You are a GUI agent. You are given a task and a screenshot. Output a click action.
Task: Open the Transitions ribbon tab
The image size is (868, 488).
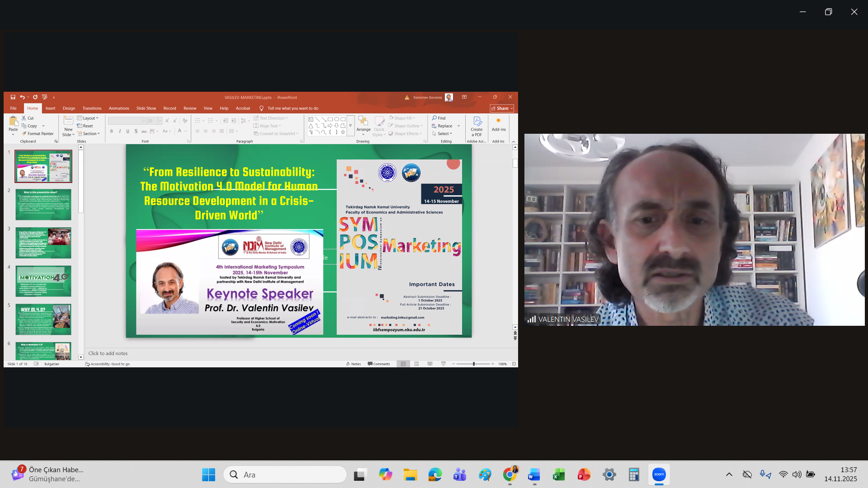pyautogui.click(x=92, y=108)
